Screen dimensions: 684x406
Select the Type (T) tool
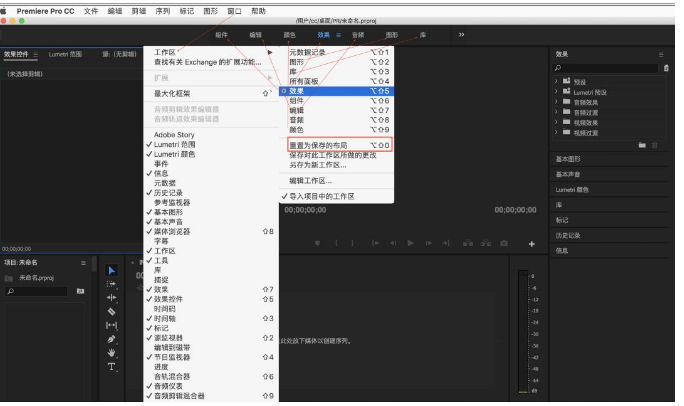[111, 367]
